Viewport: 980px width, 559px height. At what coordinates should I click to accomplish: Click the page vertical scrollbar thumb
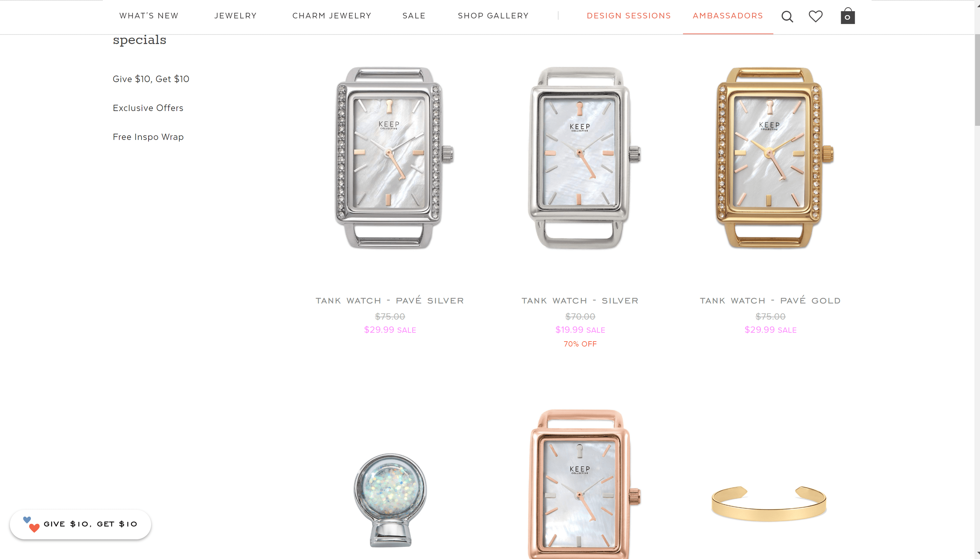coord(977,80)
